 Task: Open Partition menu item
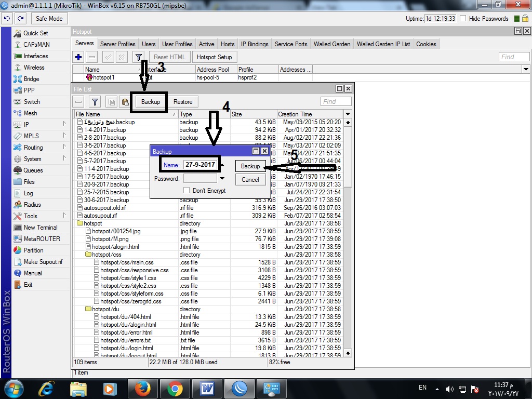[x=33, y=250]
